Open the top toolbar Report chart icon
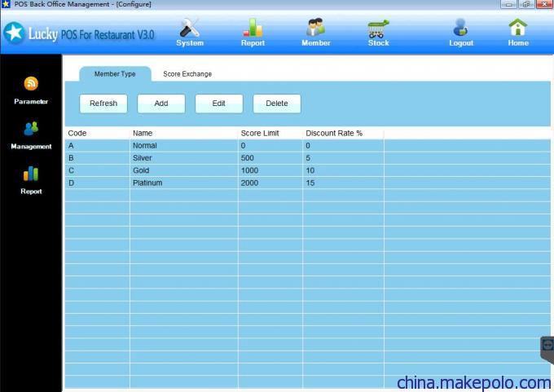This screenshot has width=554, height=392. pyautogui.click(x=253, y=28)
